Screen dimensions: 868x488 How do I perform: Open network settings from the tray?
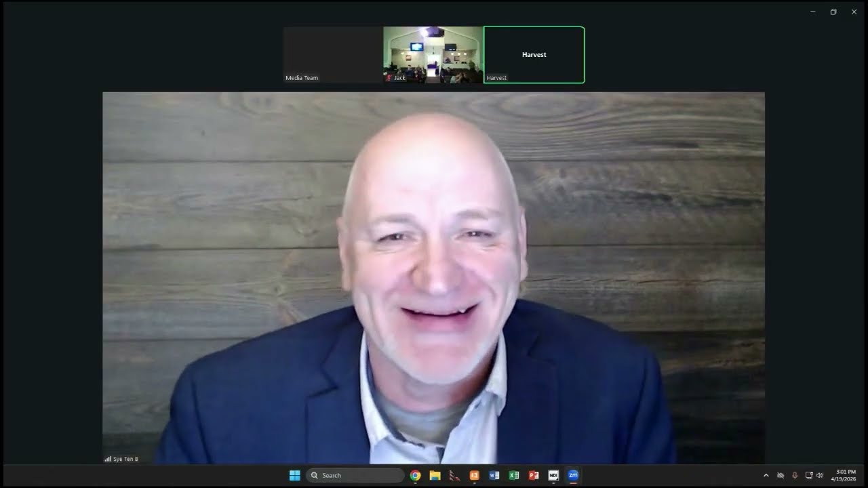809,475
